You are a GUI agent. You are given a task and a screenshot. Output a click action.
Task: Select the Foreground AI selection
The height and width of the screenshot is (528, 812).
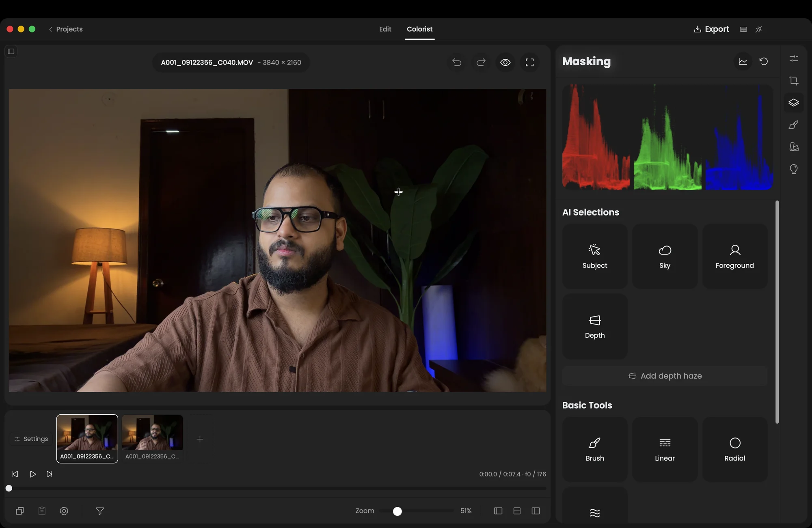[734, 256]
